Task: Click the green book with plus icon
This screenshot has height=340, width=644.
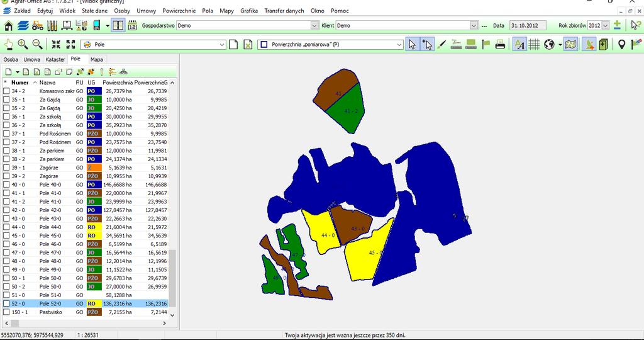Action: (603, 45)
